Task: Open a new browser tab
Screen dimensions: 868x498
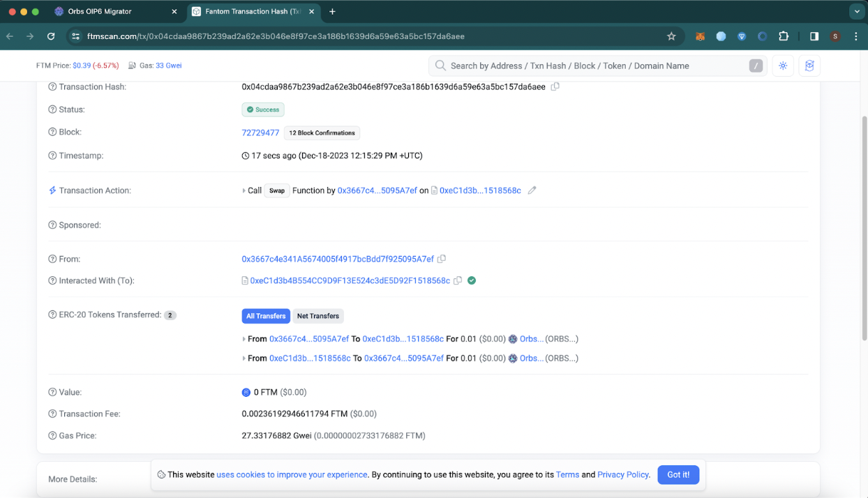Action: (332, 11)
